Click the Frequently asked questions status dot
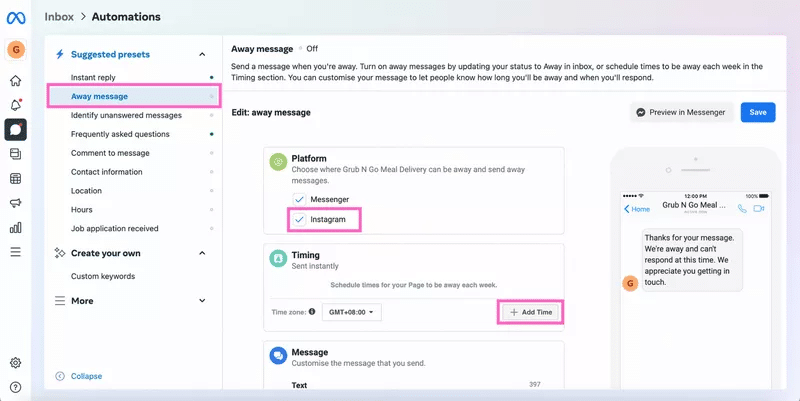The height and width of the screenshot is (401, 800). click(212, 134)
